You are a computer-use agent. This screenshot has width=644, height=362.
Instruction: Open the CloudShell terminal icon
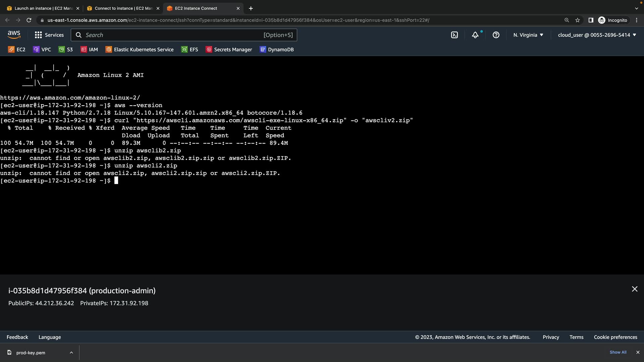click(x=454, y=35)
